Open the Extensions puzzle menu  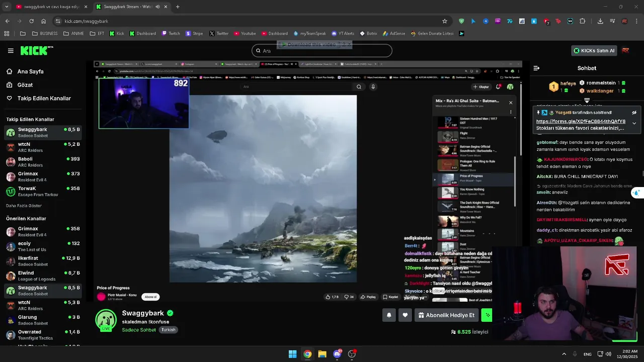tap(583, 21)
